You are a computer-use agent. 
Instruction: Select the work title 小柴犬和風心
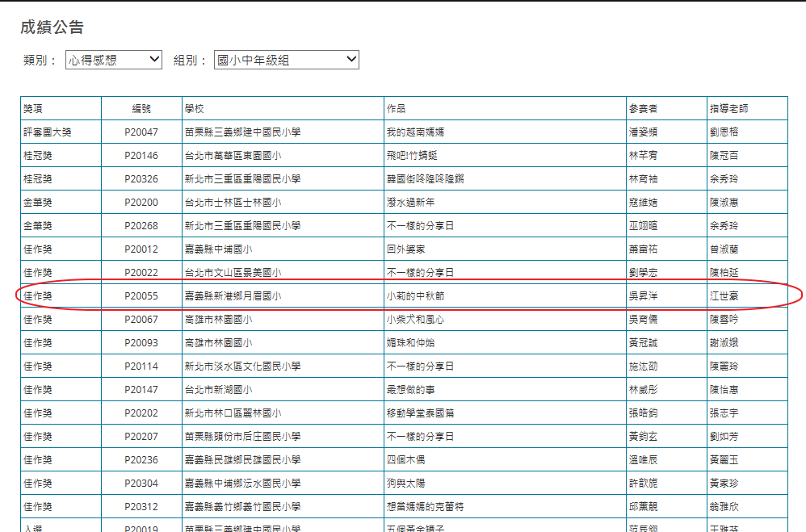click(415, 320)
